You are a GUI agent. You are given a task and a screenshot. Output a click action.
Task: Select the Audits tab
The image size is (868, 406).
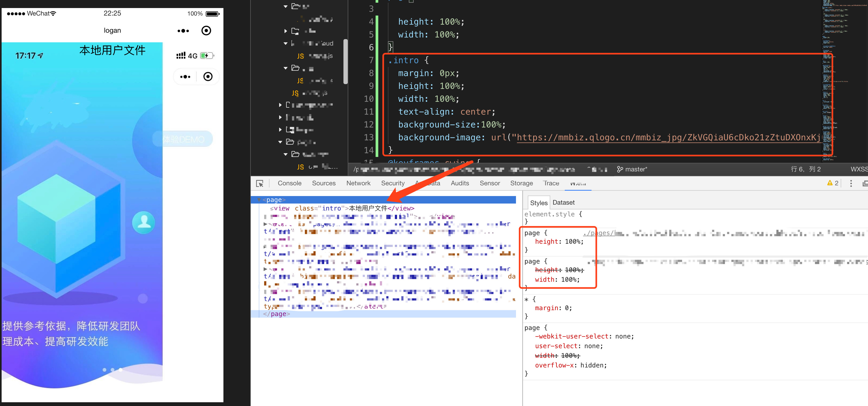click(460, 183)
